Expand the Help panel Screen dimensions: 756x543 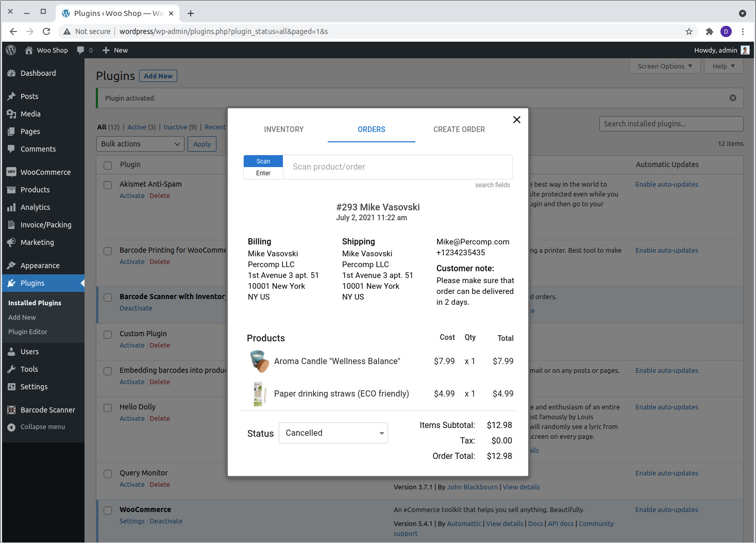point(724,66)
